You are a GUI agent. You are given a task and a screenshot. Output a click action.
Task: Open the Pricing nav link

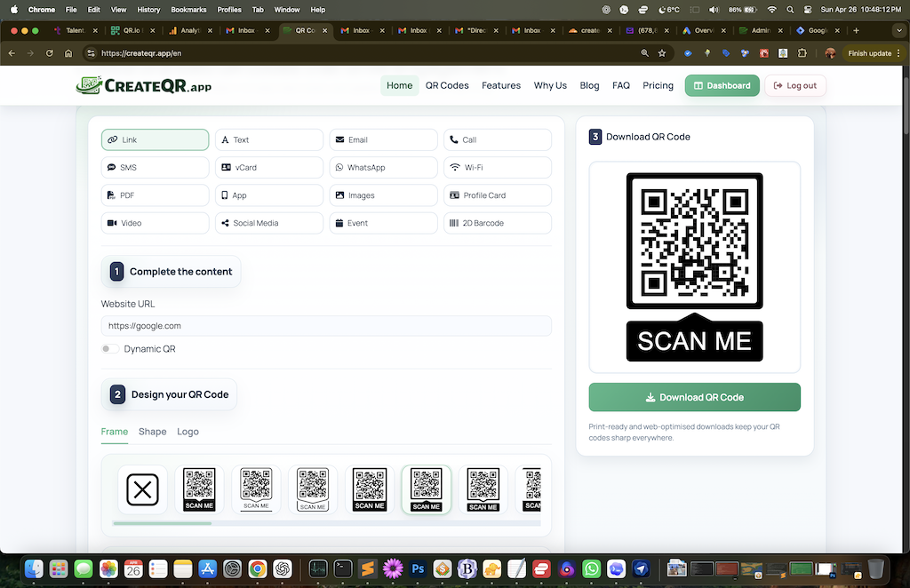coord(658,85)
